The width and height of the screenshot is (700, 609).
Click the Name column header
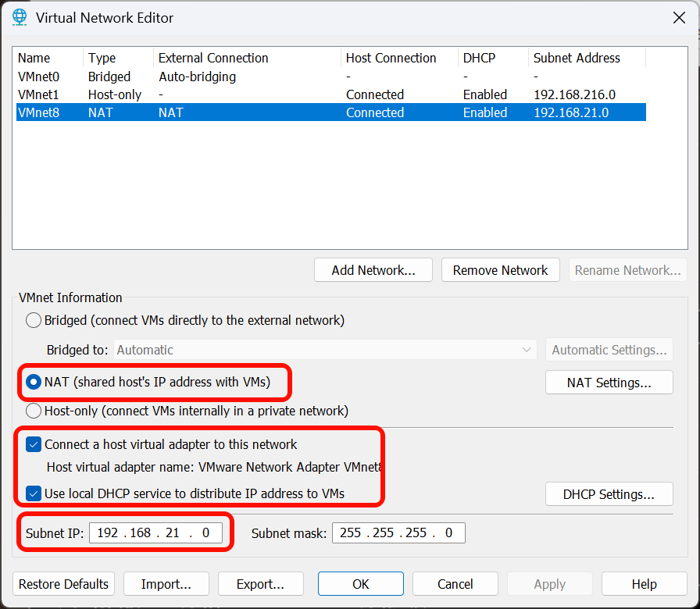(49, 58)
